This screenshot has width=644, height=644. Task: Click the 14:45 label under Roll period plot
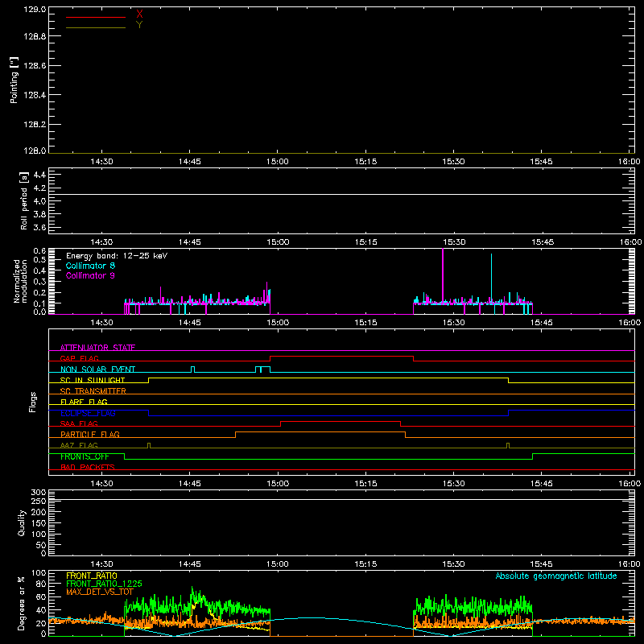tap(190, 242)
